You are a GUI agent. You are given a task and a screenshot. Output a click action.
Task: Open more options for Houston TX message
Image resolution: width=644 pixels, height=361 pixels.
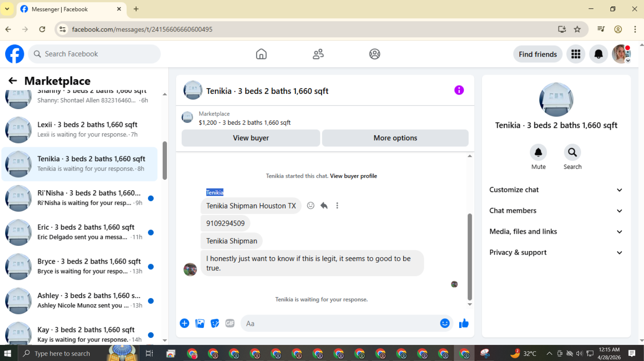point(337,205)
